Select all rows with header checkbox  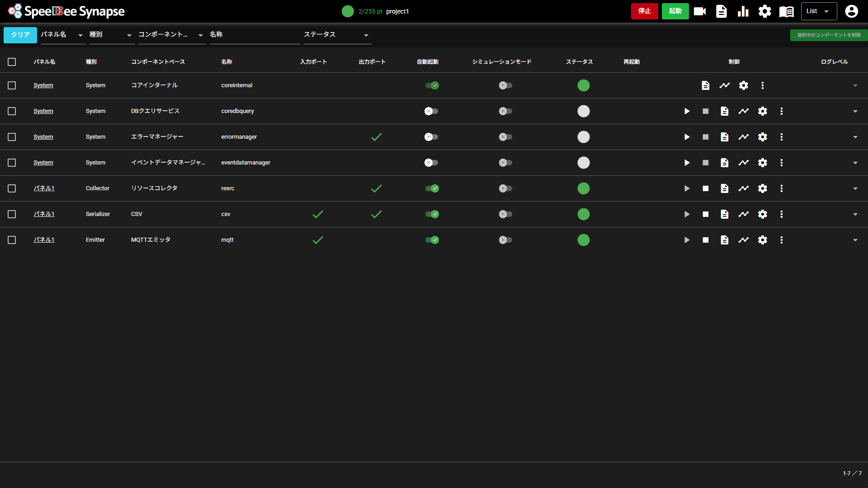(12, 62)
